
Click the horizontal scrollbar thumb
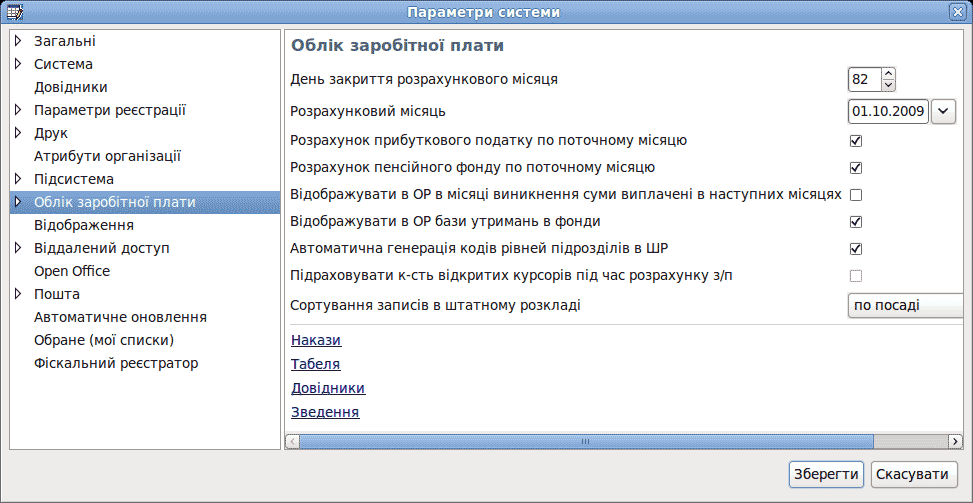click(x=586, y=441)
